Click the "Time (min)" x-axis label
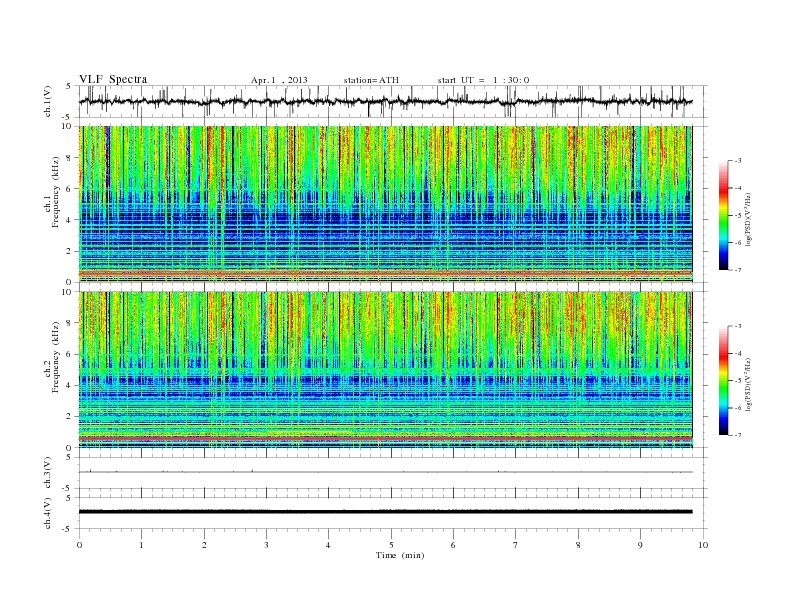The height and width of the screenshot is (612, 792). pos(400,555)
